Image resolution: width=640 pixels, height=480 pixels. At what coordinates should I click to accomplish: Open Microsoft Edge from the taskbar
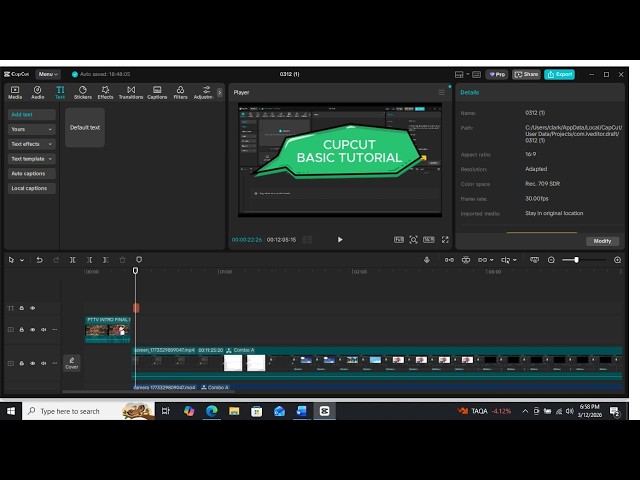click(211, 411)
